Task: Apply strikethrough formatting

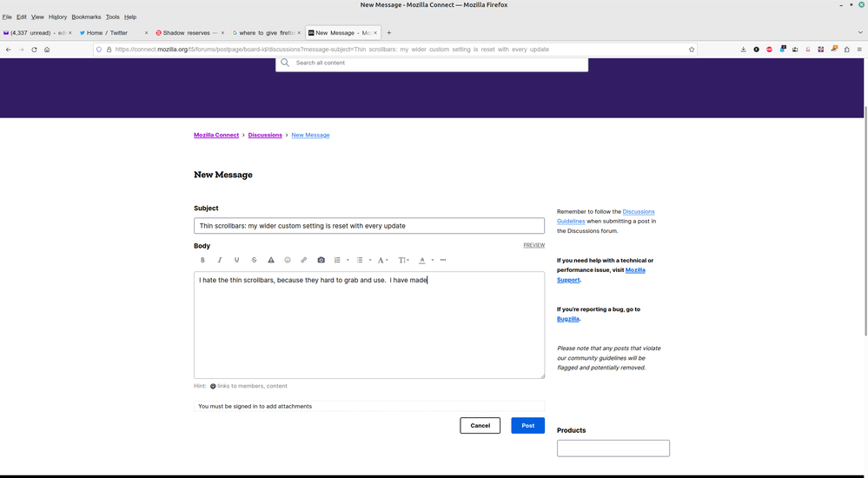Action: tap(254, 260)
